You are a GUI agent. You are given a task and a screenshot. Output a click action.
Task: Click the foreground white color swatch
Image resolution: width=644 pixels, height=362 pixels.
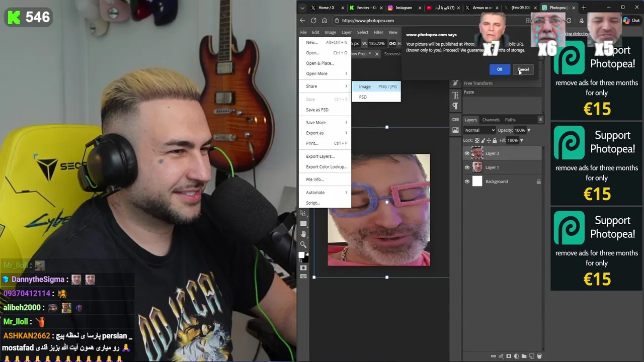click(301, 255)
